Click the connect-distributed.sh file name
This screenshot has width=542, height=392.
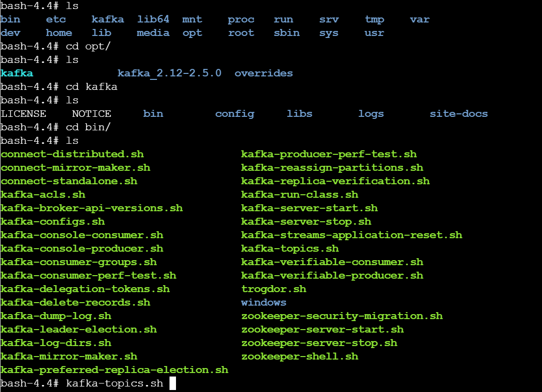(72, 154)
